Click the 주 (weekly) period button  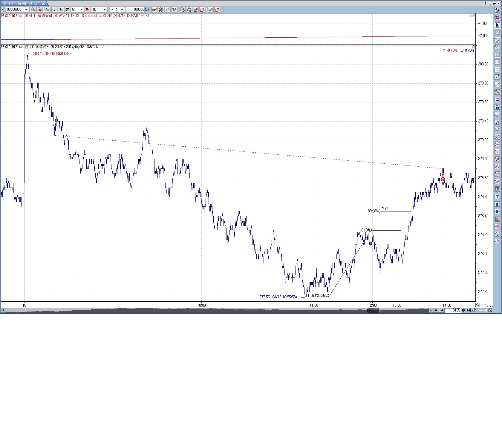pyautogui.click(x=54, y=10)
